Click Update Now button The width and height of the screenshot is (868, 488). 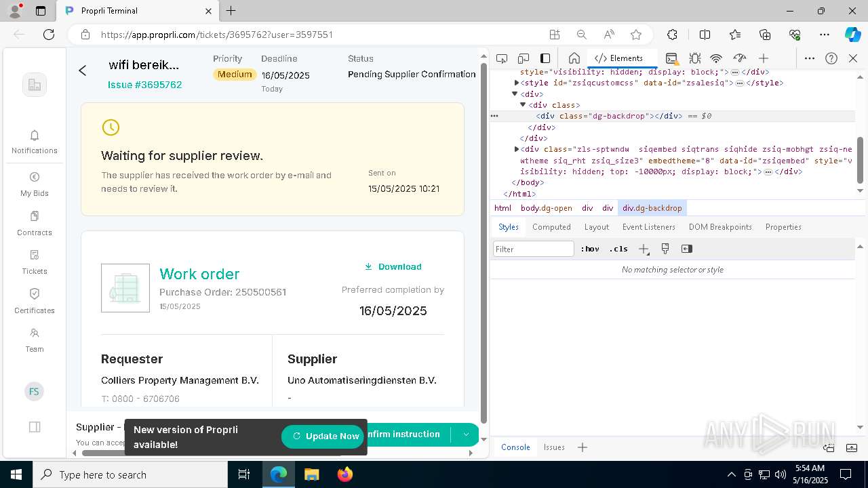(x=323, y=436)
